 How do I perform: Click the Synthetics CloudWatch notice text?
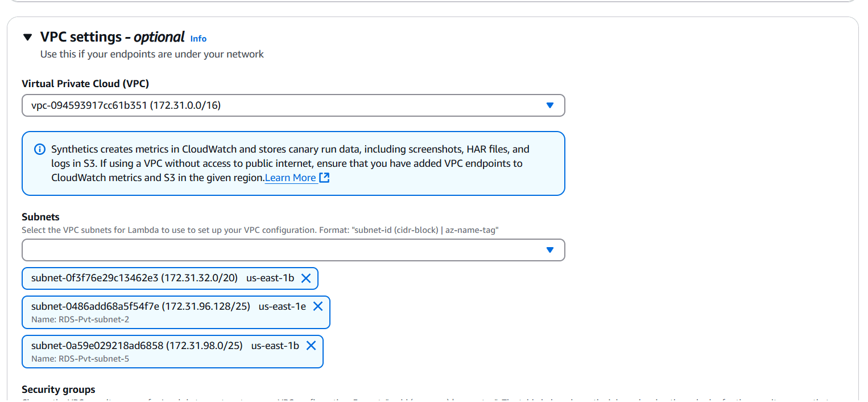[291, 163]
